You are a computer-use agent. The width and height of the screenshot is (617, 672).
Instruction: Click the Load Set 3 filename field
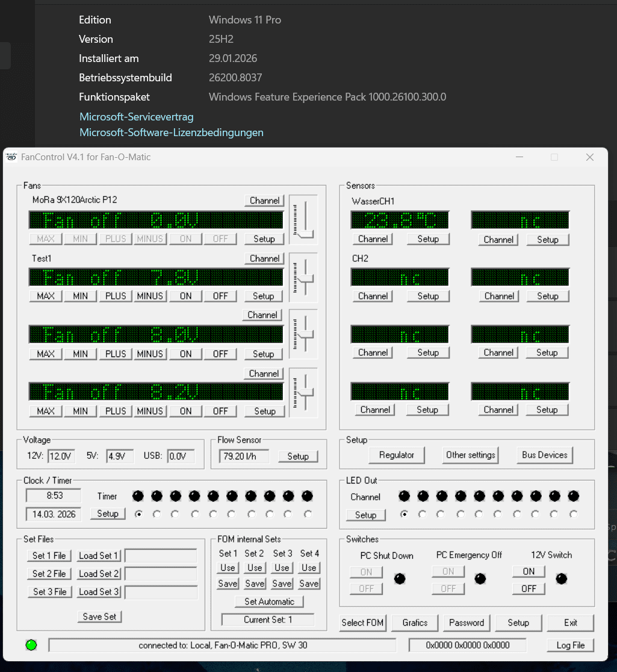[x=161, y=592]
